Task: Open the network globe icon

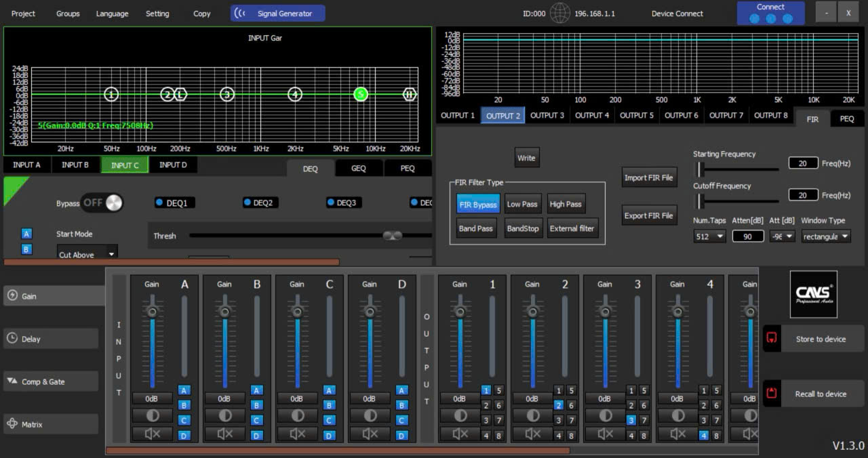Action: [x=559, y=14]
